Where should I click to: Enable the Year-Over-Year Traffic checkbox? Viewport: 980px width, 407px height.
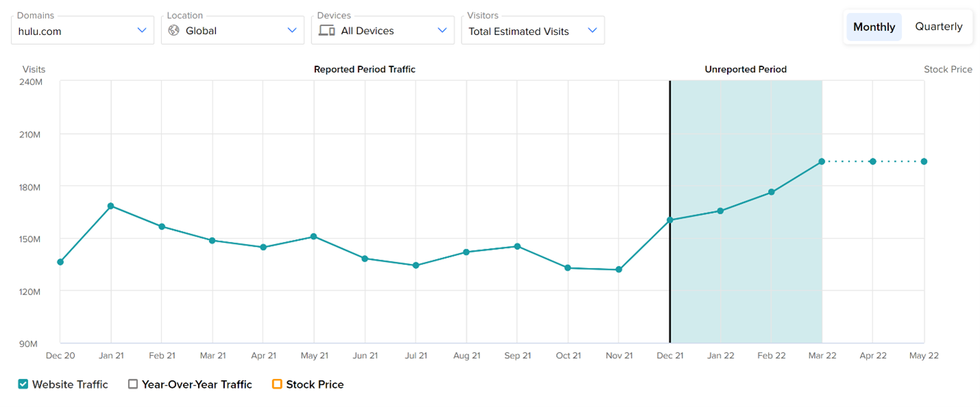pyautogui.click(x=133, y=384)
